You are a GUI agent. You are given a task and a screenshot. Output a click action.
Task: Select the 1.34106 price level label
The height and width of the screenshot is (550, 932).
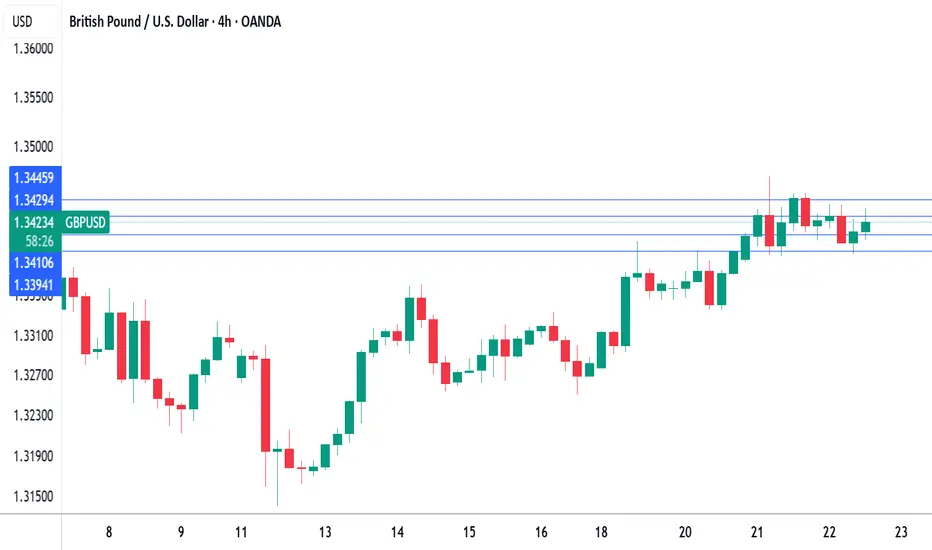click(x=34, y=262)
